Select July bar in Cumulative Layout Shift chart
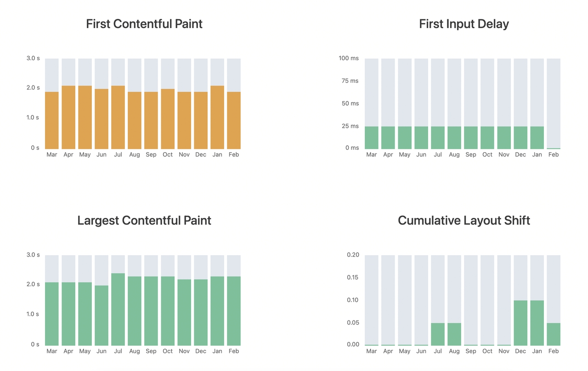The width and height of the screenshot is (588, 371). coord(438,334)
